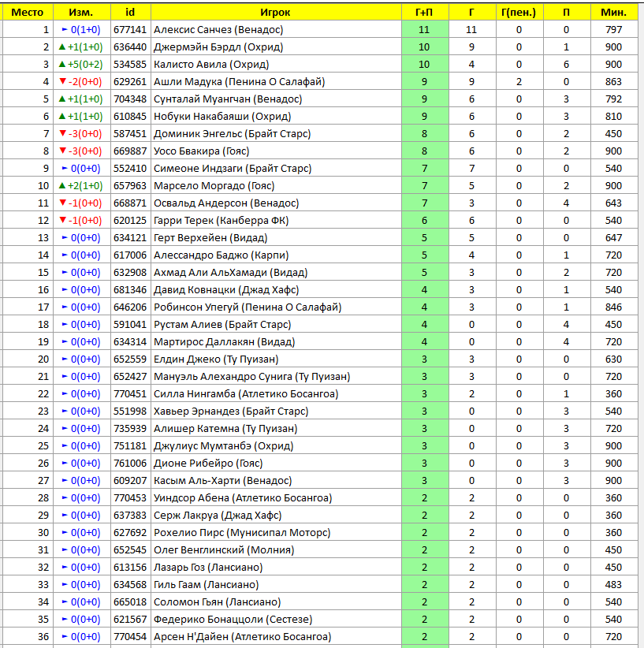The height and width of the screenshot is (648, 644).
Task: Click minutes value 643
Action: 614,203
